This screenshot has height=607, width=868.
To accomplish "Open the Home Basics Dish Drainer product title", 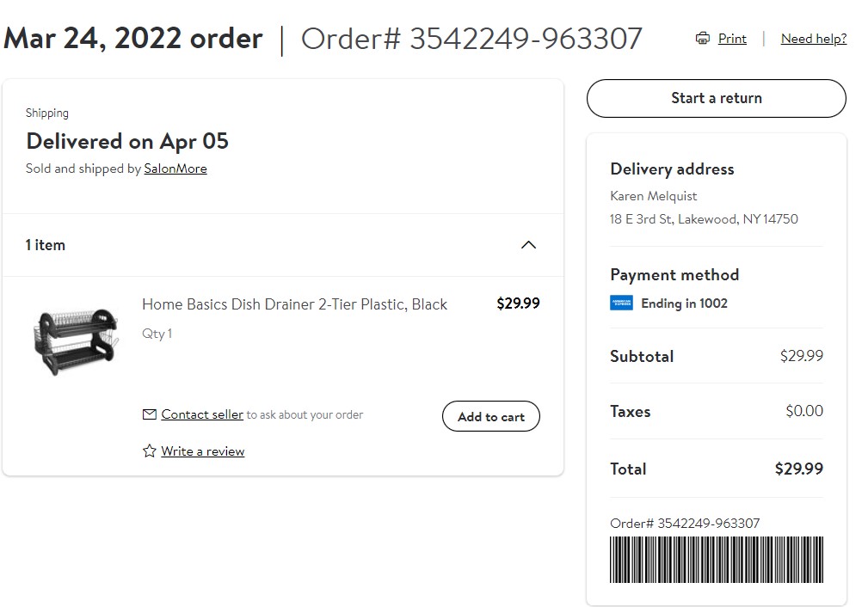I will [294, 304].
